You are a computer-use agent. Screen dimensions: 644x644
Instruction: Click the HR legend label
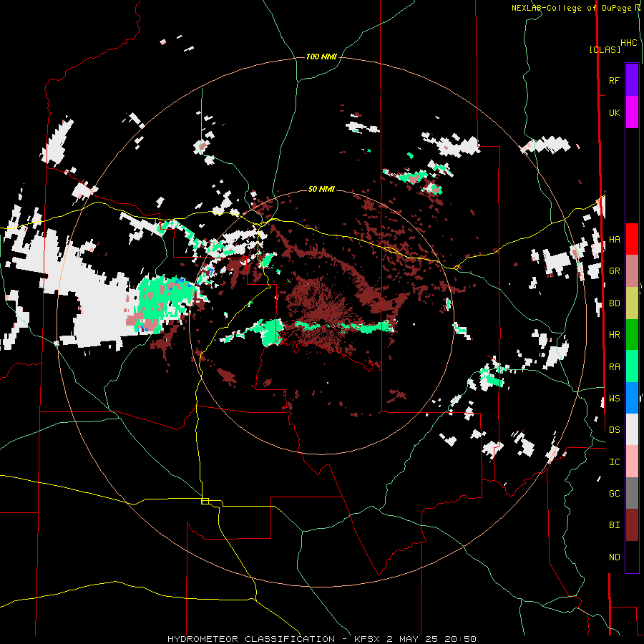pos(615,335)
